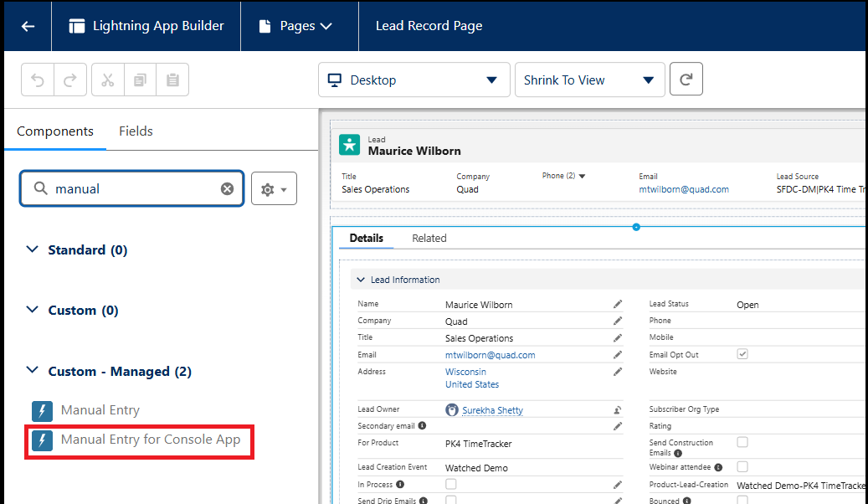Viewport: 868px width, 504px height.
Task: Toggle the Bounced checkbox
Action: pyautogui.click(x=742, y=500)
